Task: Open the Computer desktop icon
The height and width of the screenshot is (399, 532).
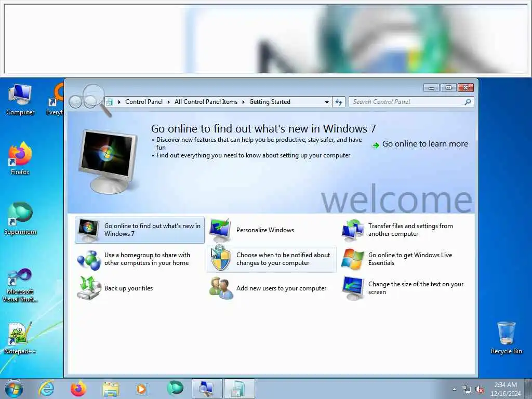Action: (x=20, y=99)
